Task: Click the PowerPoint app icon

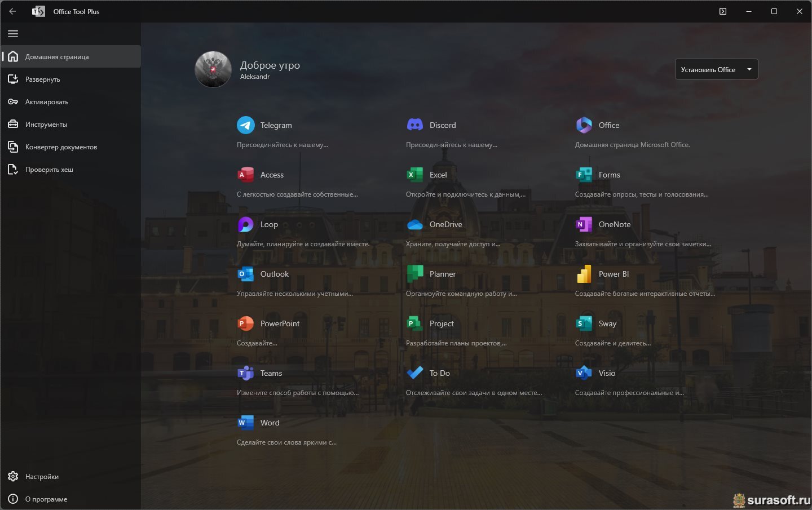Action: coord(246,323)
